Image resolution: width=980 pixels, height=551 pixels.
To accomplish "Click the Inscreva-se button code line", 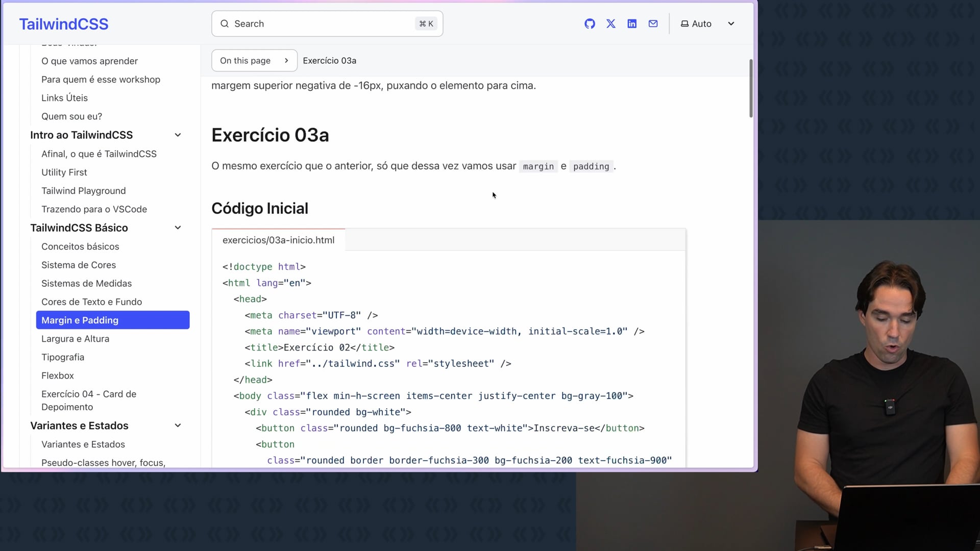I will click(450, 428).
